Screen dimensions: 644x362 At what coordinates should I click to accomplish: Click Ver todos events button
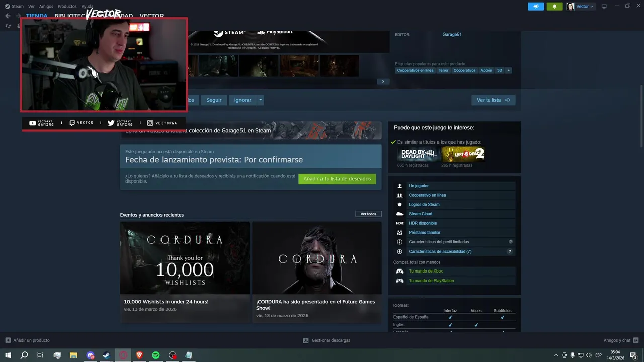tap(368, 214)
